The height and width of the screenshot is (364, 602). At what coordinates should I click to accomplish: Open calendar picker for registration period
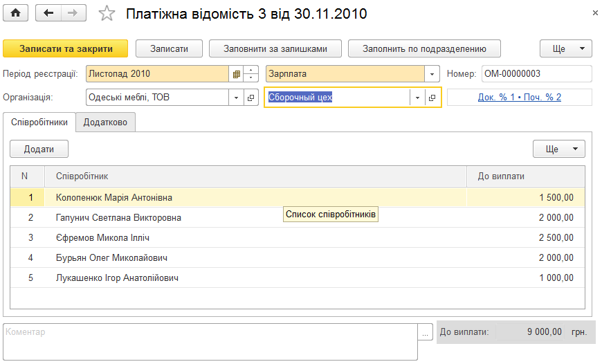237,74
